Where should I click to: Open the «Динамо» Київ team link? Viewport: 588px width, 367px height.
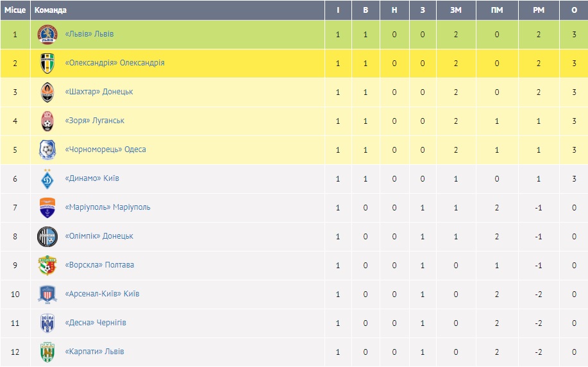coord(92,178)
